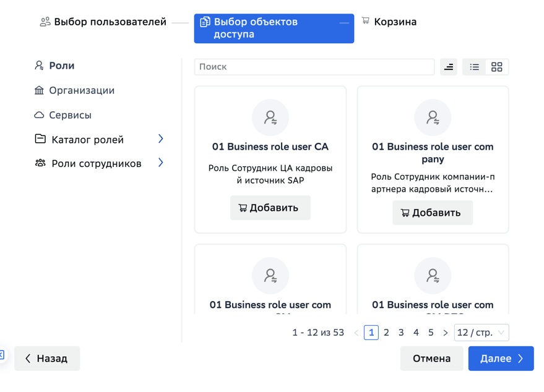Open the Корзина step
Image resolution: width=544 pixels, height=392 pixels.
389,22
